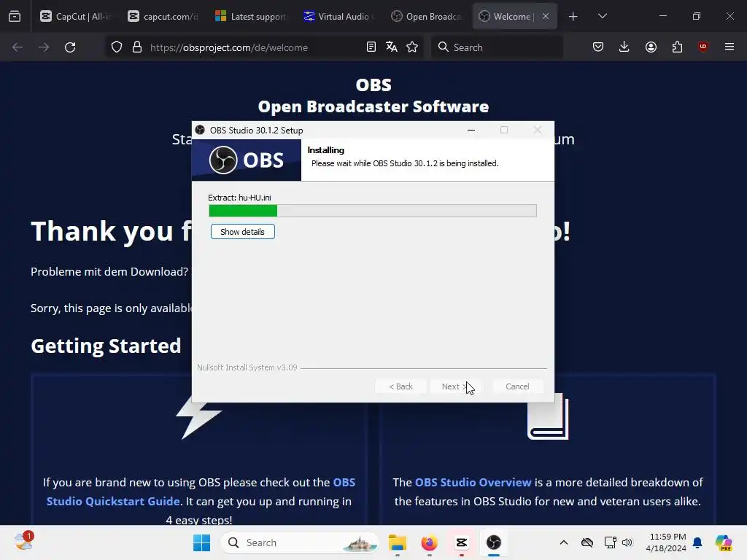Minimize the OBS Setup window
This screenshot has height=560, width=747.
(471, 130)
